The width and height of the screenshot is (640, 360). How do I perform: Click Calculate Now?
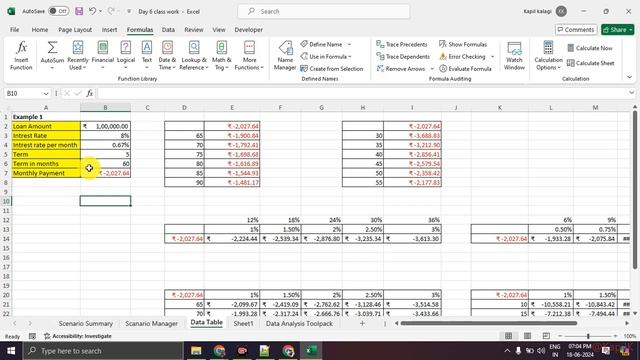589,48
